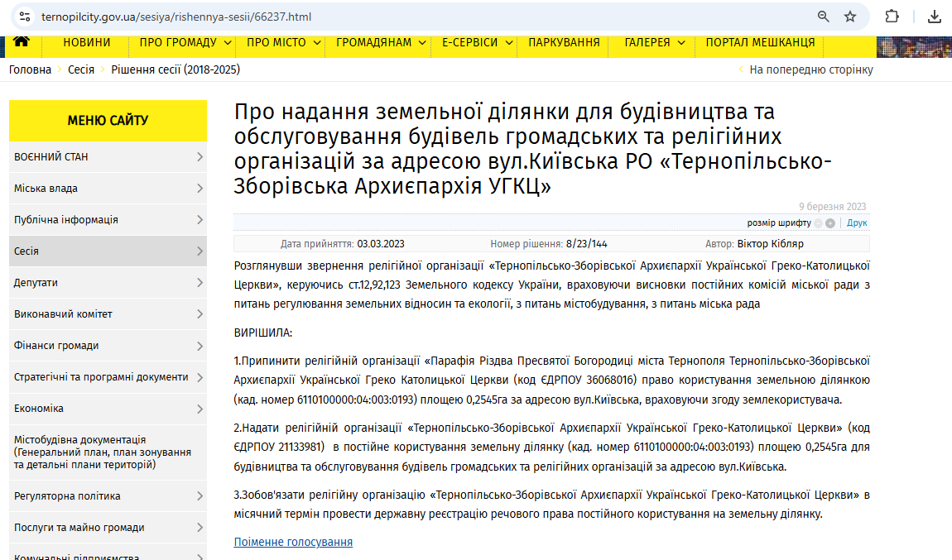Expand ГРОМАДЯНАМ dropdown chevron

point(422,42)
